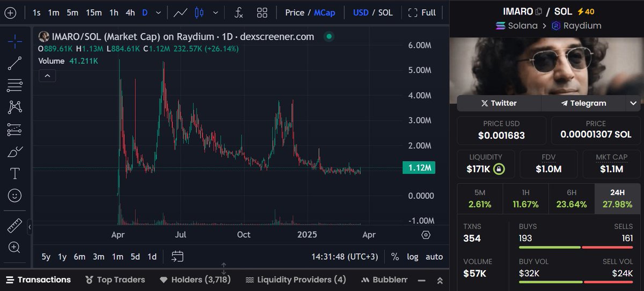
Task: Open the Top Traders tab
Action: point(115,280)
